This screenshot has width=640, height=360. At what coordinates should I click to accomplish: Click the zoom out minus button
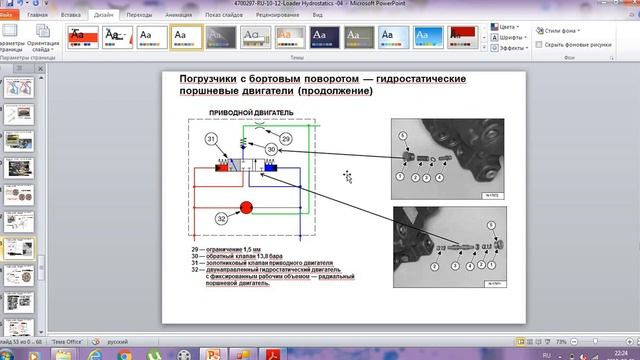coord(574,342)
